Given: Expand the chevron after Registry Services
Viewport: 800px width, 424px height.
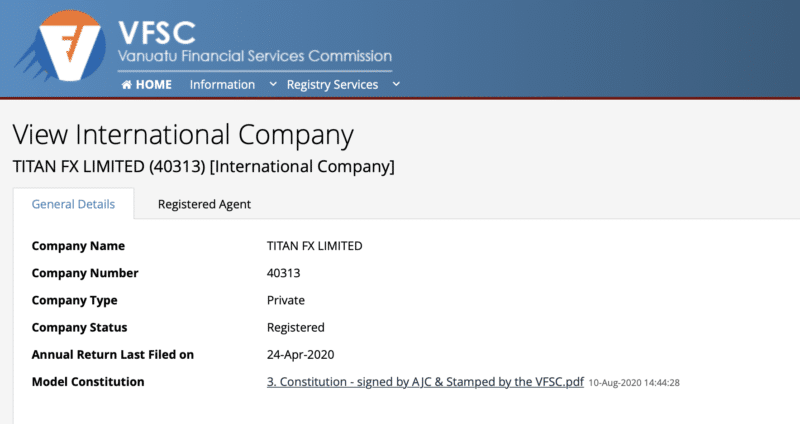Looking at the screenshot, I should click(x=396, y=84).
